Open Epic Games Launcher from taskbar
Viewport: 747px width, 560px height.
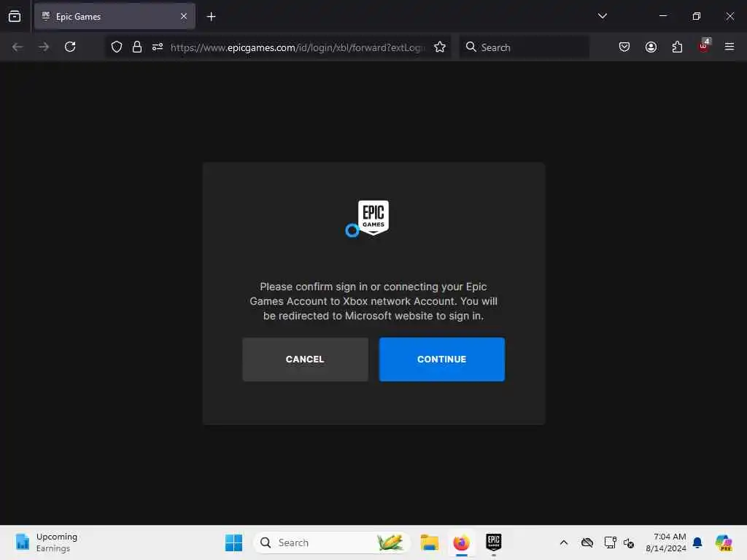click(494, 542)
